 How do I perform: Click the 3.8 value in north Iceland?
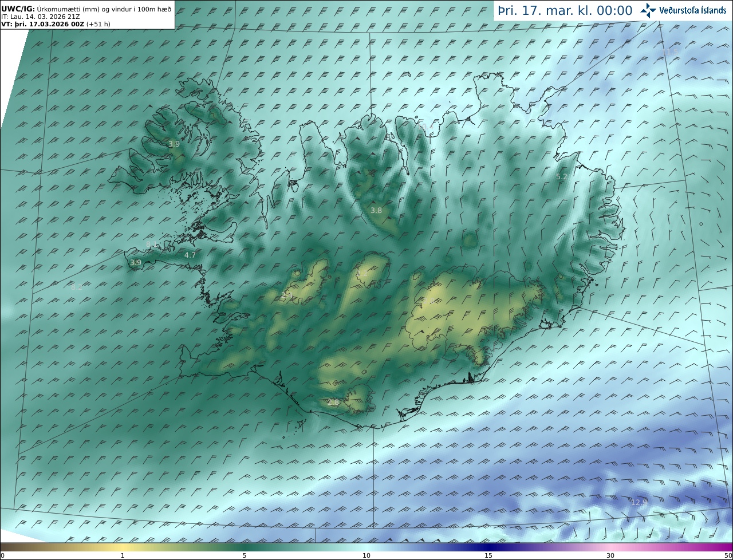pos(376,211)
